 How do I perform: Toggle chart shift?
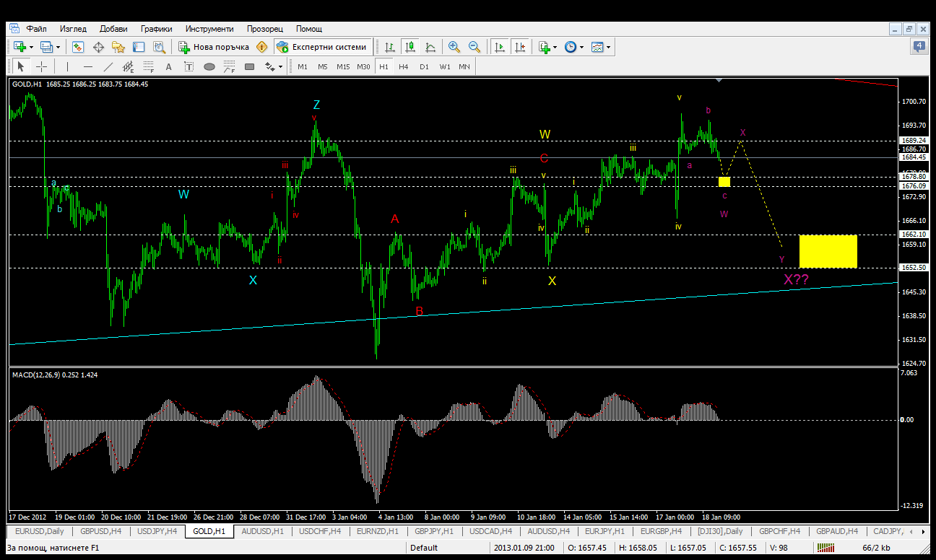pos(519,47)
